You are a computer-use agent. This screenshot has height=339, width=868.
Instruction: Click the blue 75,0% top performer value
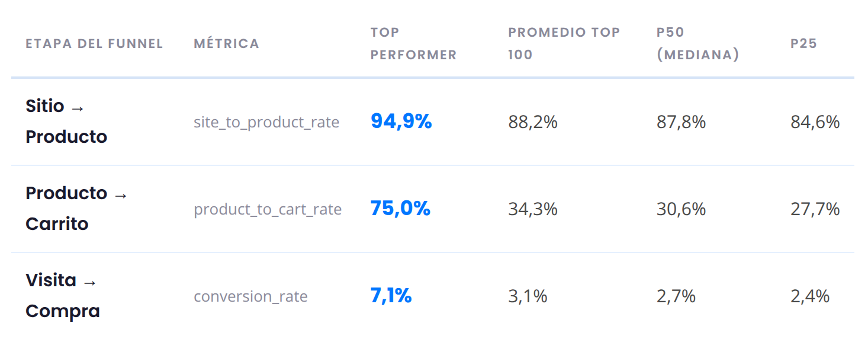pyautogui.click(x=400, y=209)
